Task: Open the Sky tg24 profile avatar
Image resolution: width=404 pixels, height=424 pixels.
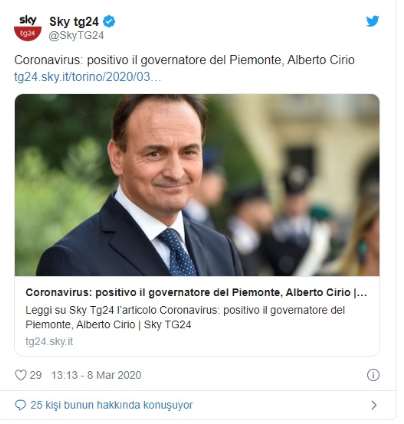Action: 28,28
